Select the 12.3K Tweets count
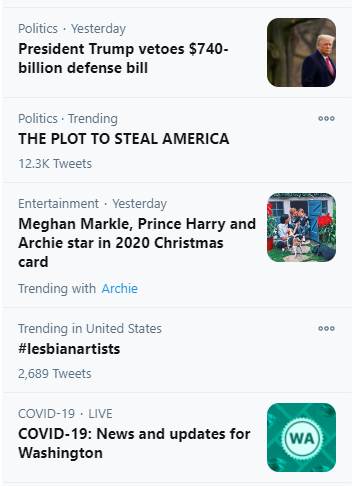This screenshot has width=361, height=486. 55,164
